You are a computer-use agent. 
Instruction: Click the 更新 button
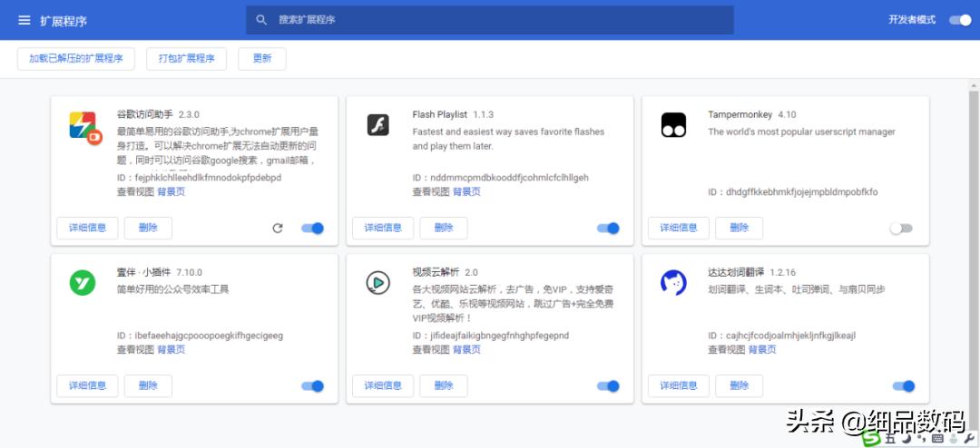tap(262, 59)
